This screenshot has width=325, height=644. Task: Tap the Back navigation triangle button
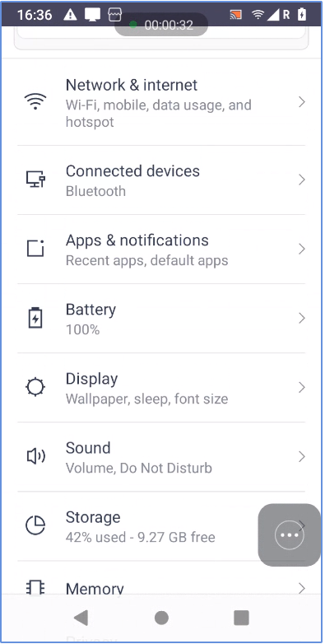click(81, 618)
